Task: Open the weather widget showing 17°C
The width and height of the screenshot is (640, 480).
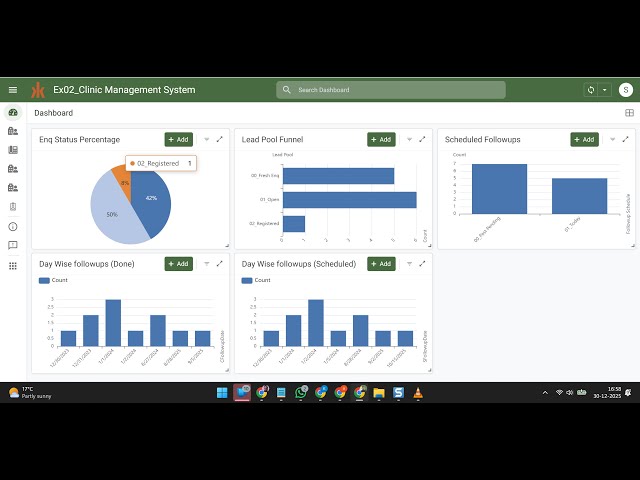Action: coord(30,393)
